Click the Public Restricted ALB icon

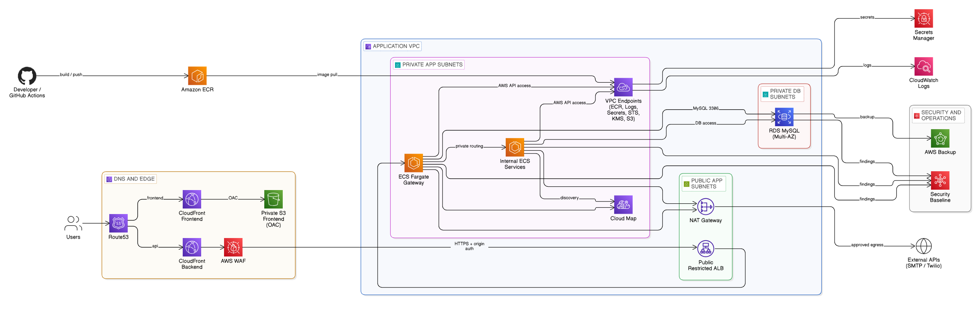(x=705, y=249)
